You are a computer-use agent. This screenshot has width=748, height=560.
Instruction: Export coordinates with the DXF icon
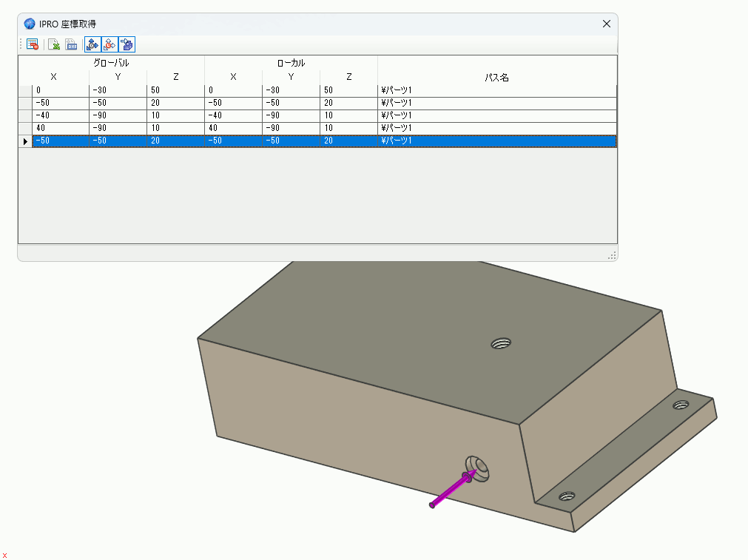point(72,44)
